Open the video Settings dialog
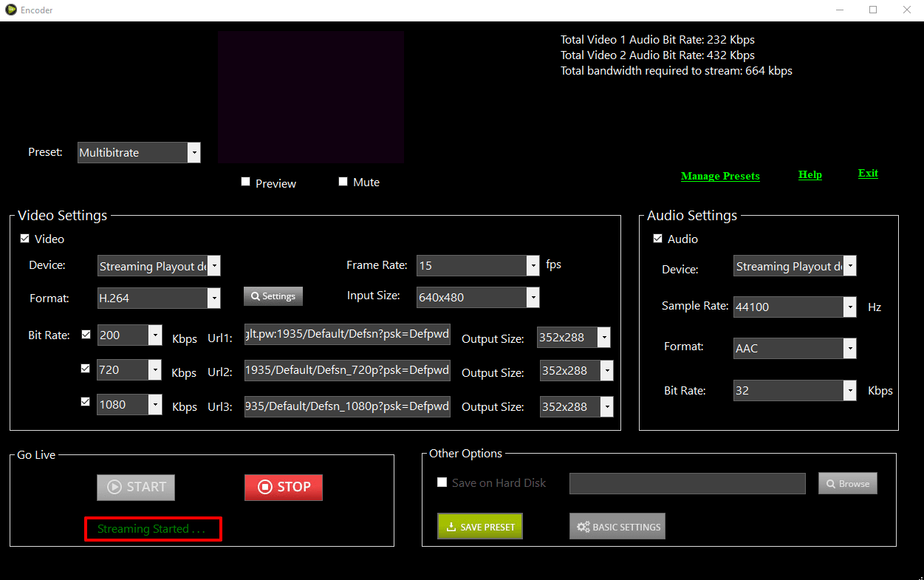This screenshot has height=580, width=924. pyautogui.click(x=273, y=296)
